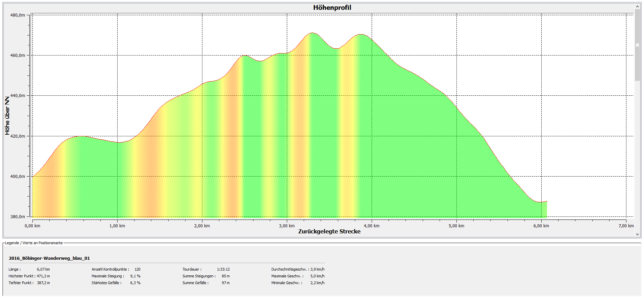Click the tour duration value "1:33:12"
Screen dimensions: 644x299
coord(223,270)
